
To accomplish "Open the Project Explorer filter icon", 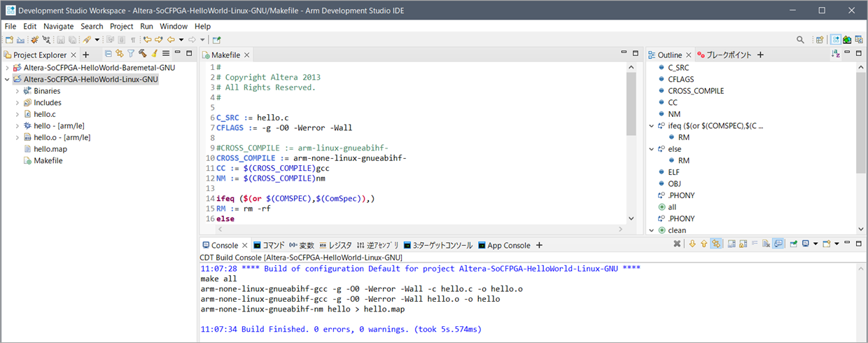I will (131, 54).
